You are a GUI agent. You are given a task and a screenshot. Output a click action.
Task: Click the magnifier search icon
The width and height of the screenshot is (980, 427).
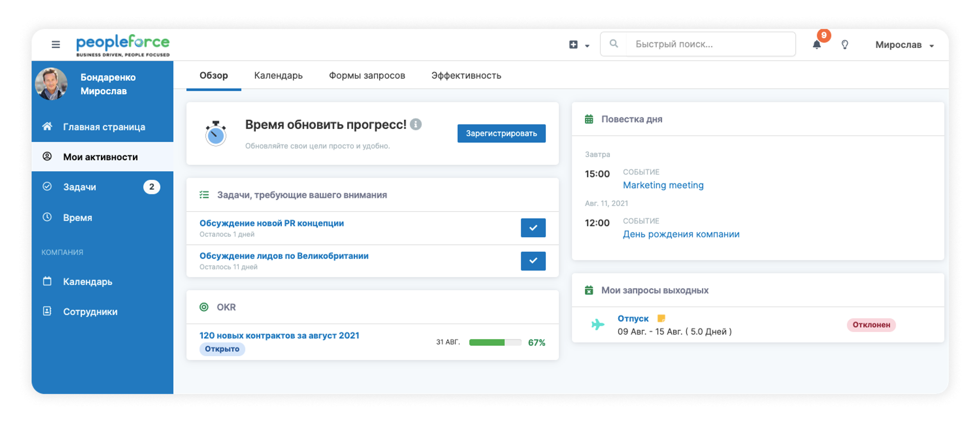(x=614, y=44)
